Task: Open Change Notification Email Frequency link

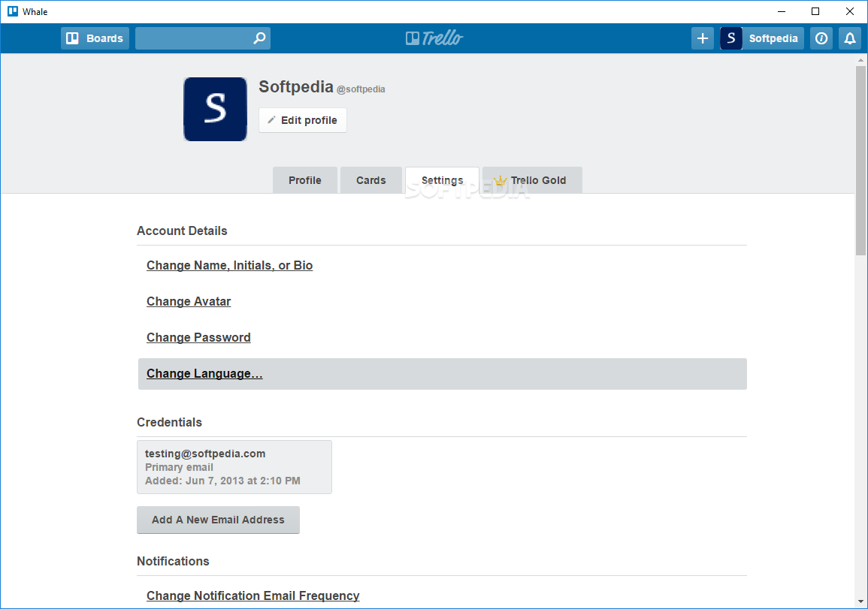Action: pos(253,595)
